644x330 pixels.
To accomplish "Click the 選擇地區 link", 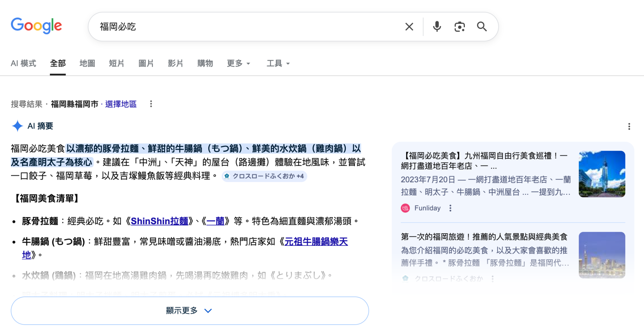I will coord(120,104).
